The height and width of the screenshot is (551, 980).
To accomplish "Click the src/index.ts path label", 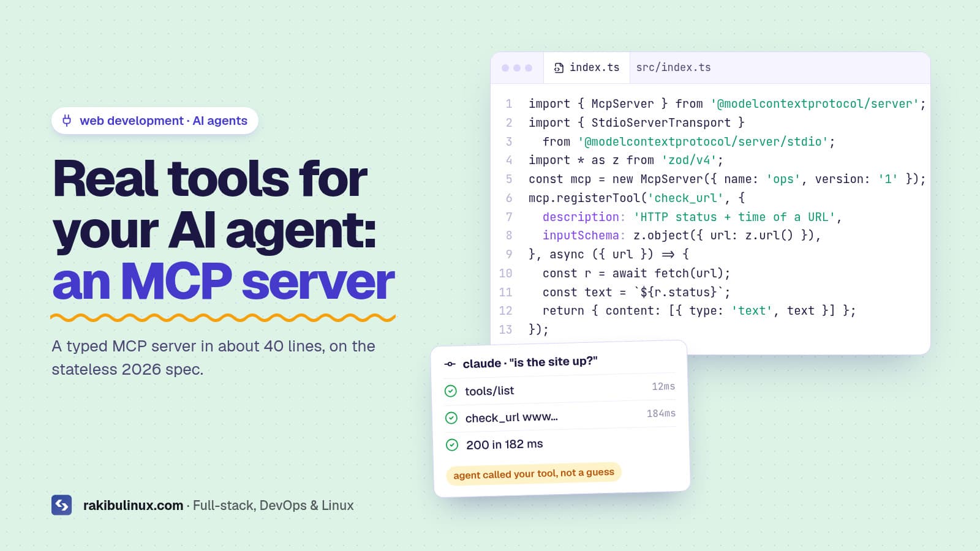I will point(673,67).
